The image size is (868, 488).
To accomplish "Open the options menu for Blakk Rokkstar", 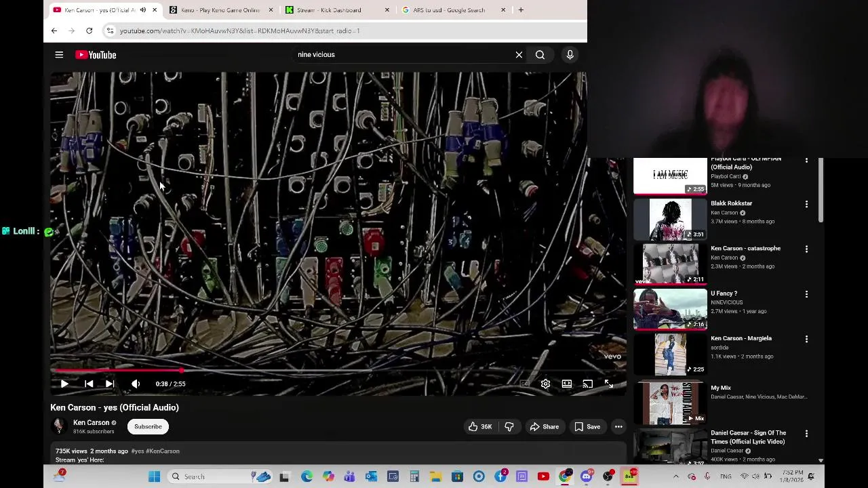I will (x=806, y=204).
